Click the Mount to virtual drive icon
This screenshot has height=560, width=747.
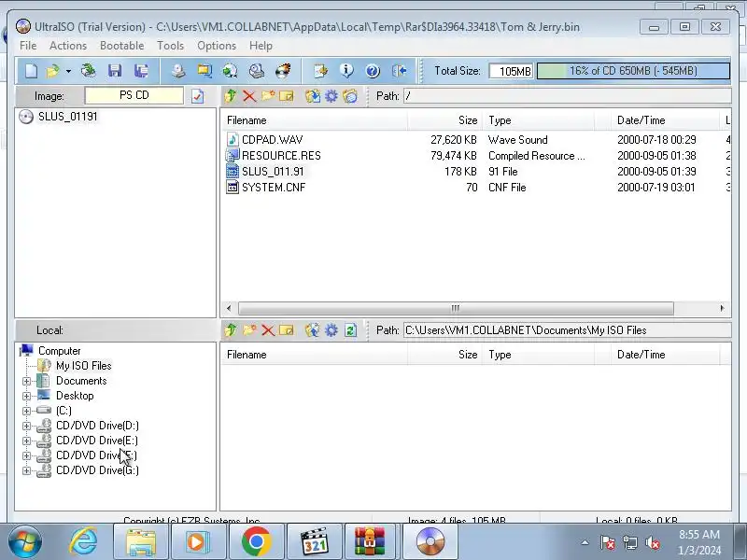tap(257, 71)
